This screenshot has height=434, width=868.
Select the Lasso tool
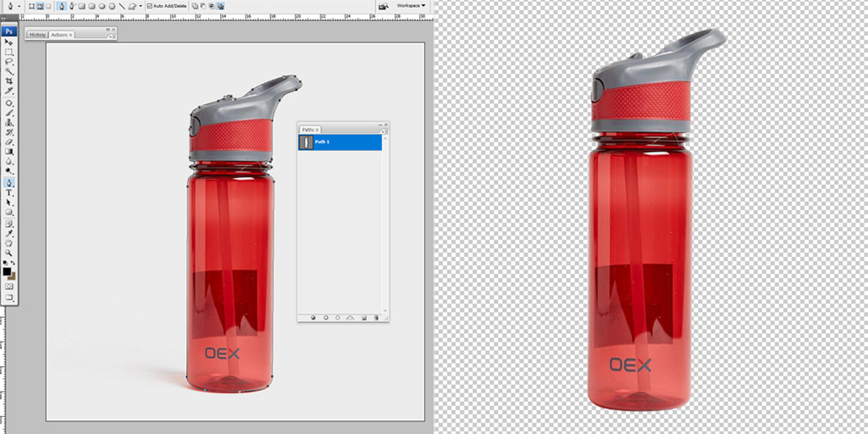pos(8,62)
